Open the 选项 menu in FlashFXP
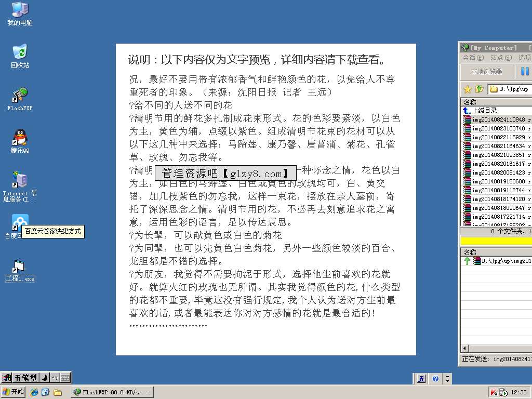Viewport: 532px width, 399px height. tap(525, 58)
